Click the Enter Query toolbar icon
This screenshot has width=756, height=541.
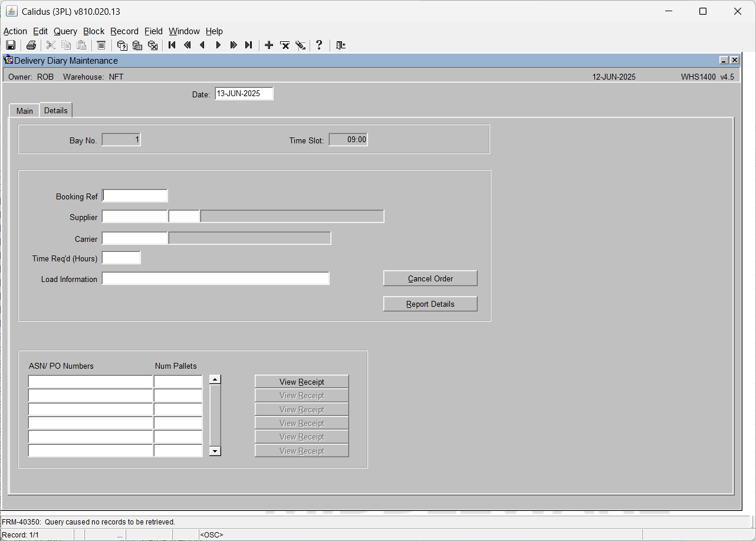[x=122, y=45]
